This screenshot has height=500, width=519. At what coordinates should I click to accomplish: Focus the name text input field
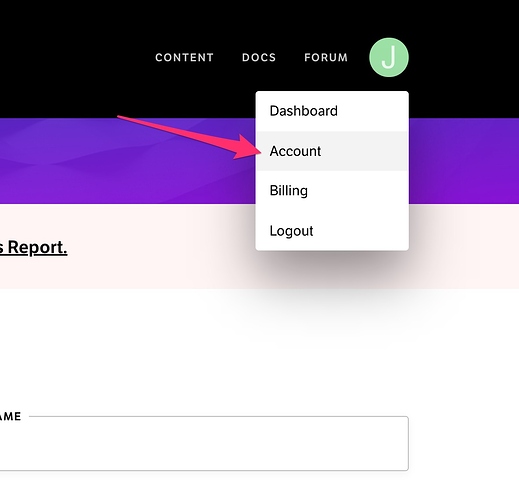pos(204,443)
